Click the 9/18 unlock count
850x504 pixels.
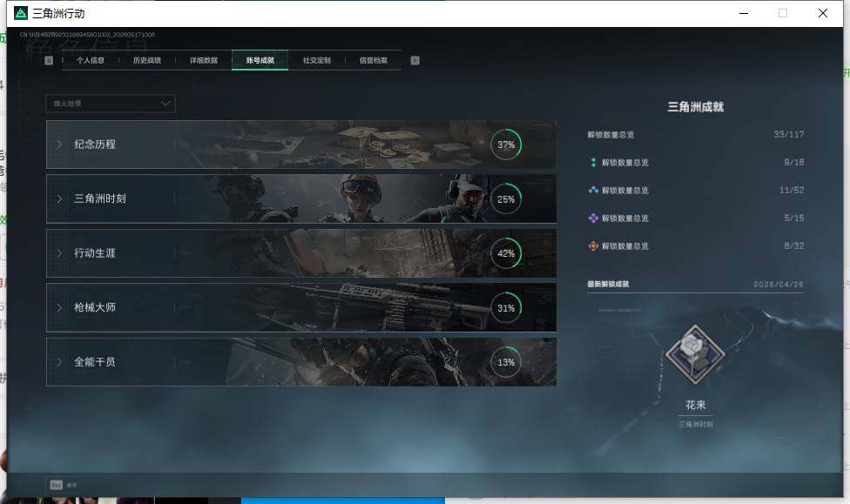793,162
